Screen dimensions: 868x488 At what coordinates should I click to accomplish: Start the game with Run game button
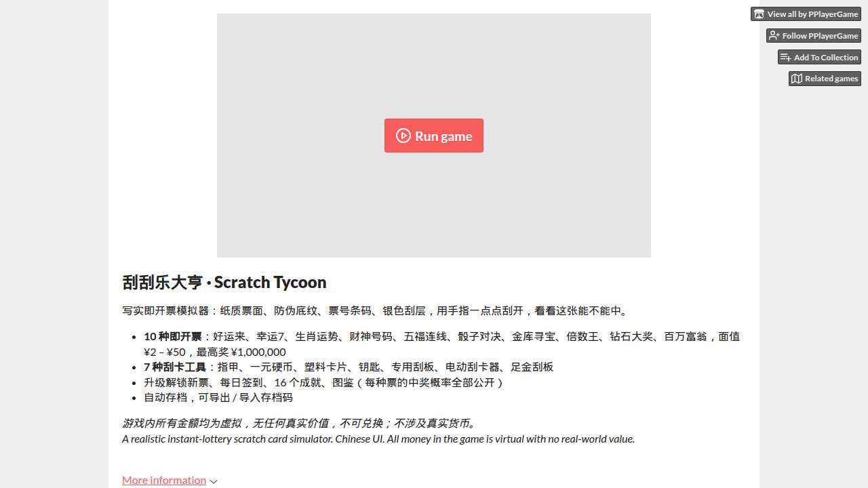[x=434, y=136]
